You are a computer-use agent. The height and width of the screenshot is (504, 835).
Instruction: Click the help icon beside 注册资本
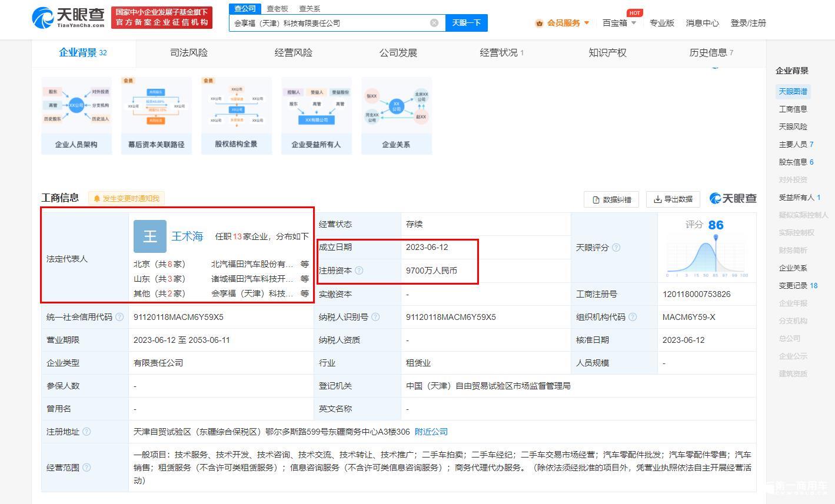[359, 271]
